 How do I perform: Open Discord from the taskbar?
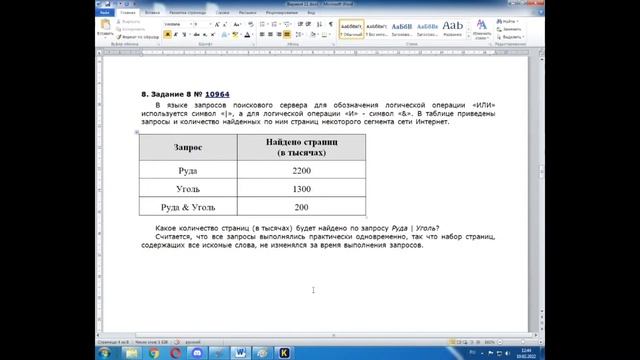(197, 353)
